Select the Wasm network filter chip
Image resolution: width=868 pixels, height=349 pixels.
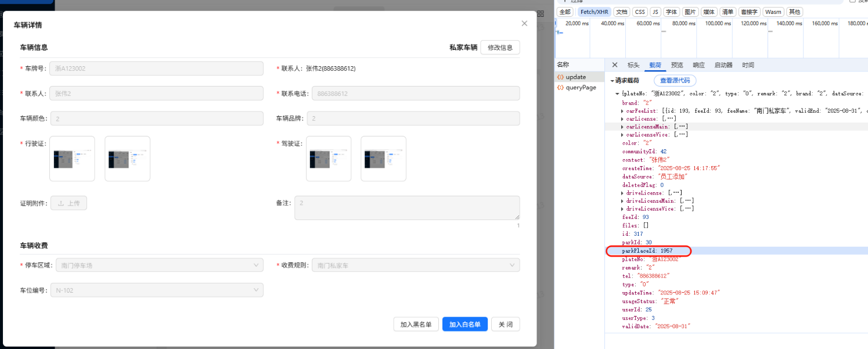[773, 12]
